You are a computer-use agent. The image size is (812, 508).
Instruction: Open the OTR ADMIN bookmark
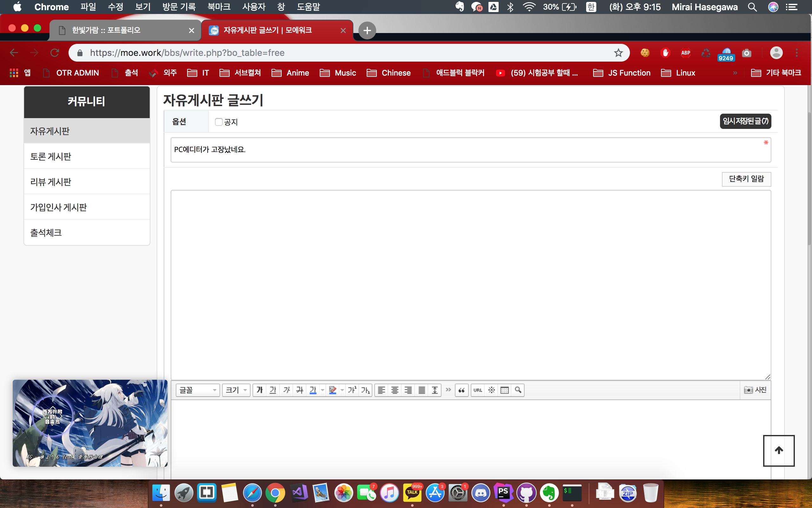click(71, 73)
